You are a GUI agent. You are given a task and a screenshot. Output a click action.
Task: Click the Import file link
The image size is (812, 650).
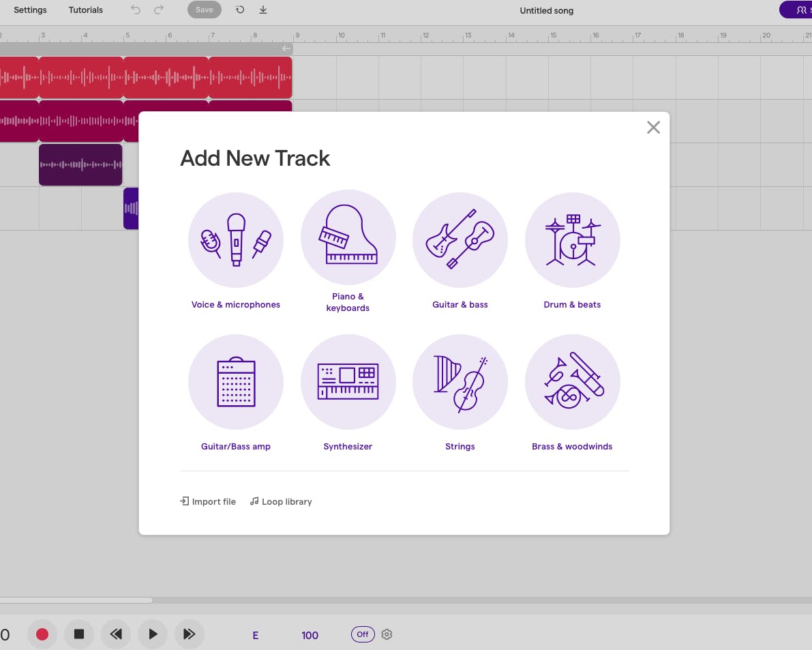[x=208, y=501]
